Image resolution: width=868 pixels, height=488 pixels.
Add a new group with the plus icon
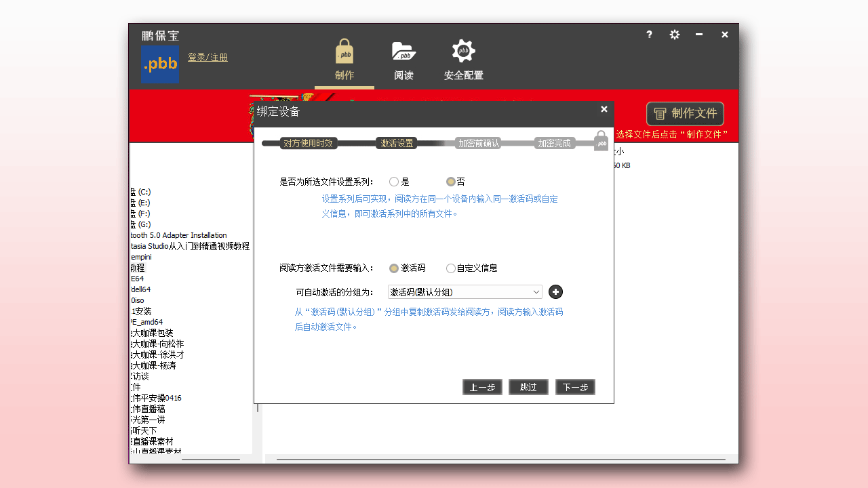(x=555, y=291)
